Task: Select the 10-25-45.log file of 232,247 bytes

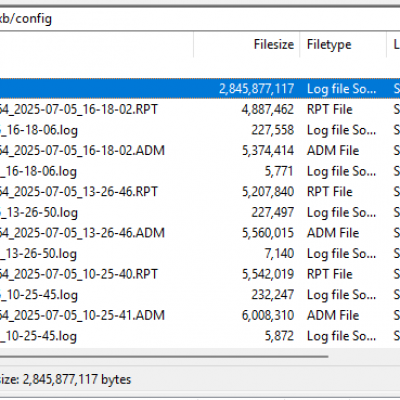Action: click(200, 295)
